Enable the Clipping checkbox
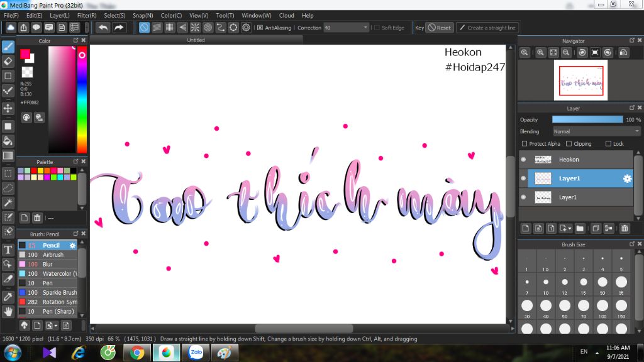Screen dimensions: 644x362 [569, 144]
